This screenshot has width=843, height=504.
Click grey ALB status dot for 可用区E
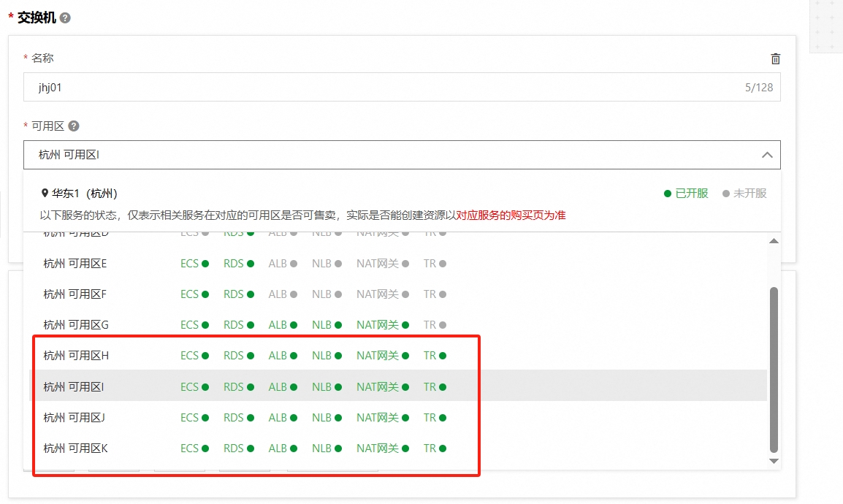pos(294,264)
